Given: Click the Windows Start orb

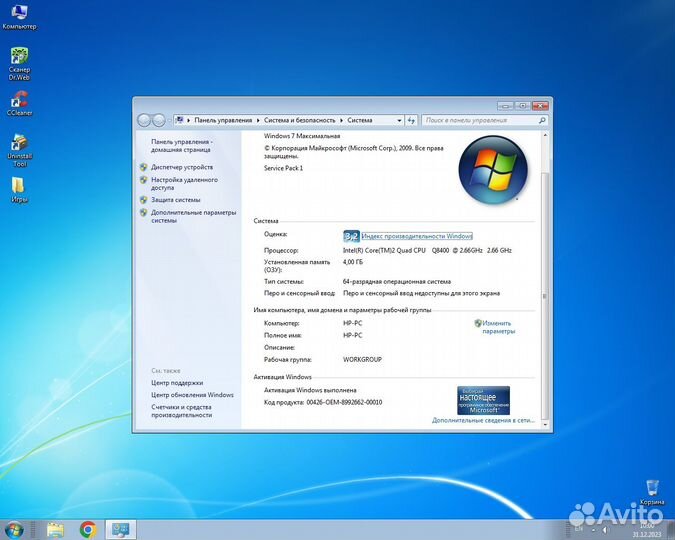Looking at the screenshot, I should pos(14,530).
